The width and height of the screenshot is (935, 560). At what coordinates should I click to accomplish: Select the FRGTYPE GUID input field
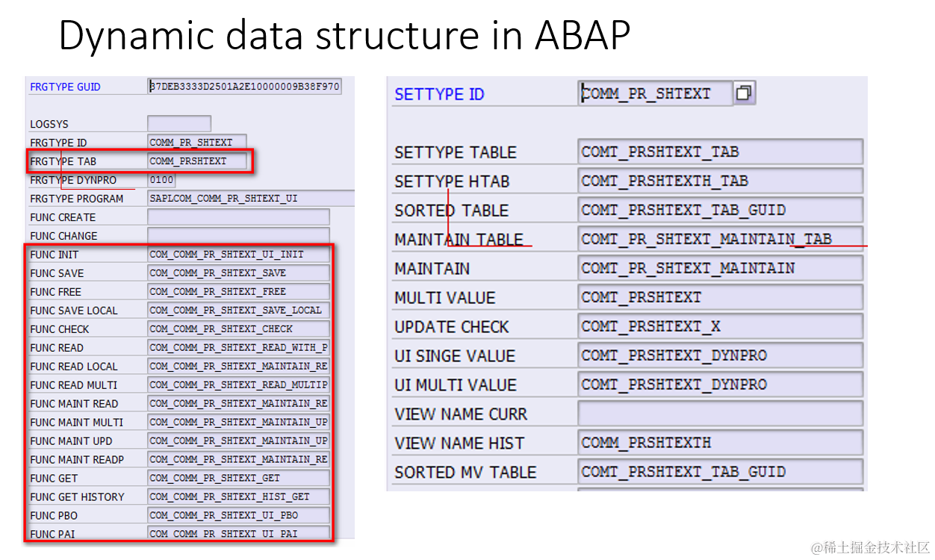point(245,87)
